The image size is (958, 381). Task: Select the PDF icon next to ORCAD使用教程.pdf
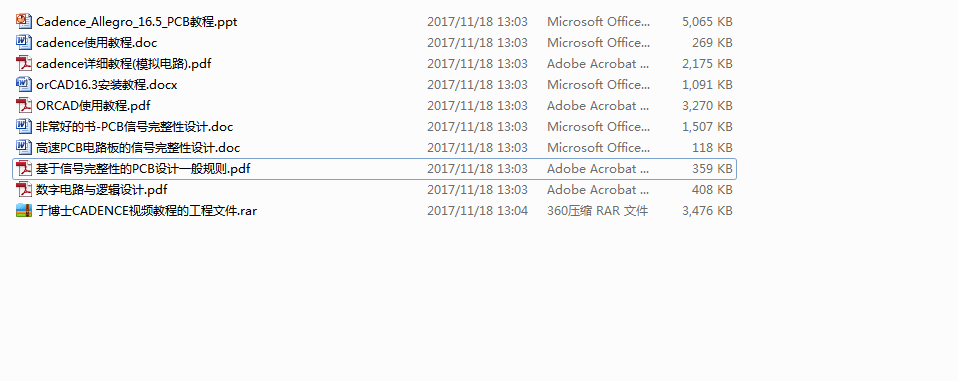click(x=23, y=106)
